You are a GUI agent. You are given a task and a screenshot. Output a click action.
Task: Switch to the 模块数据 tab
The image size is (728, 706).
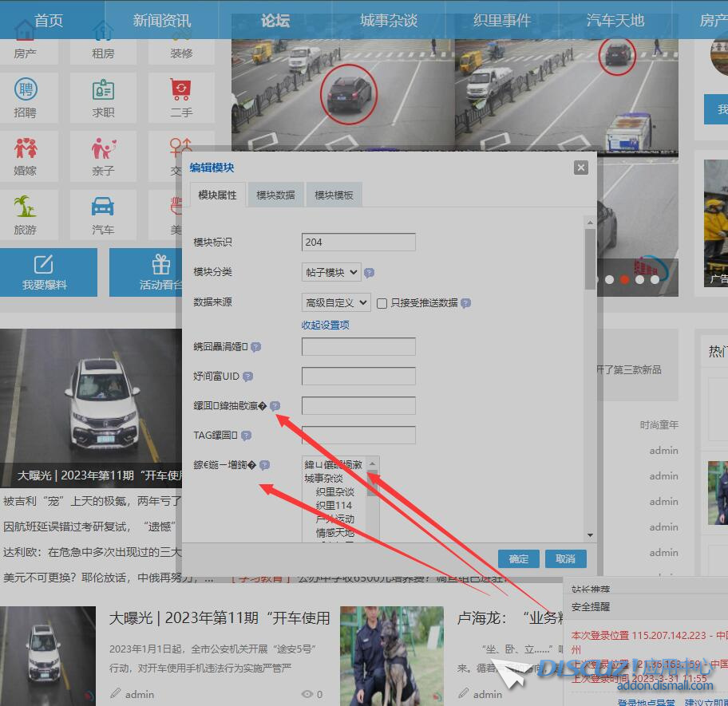click(275, 195)
